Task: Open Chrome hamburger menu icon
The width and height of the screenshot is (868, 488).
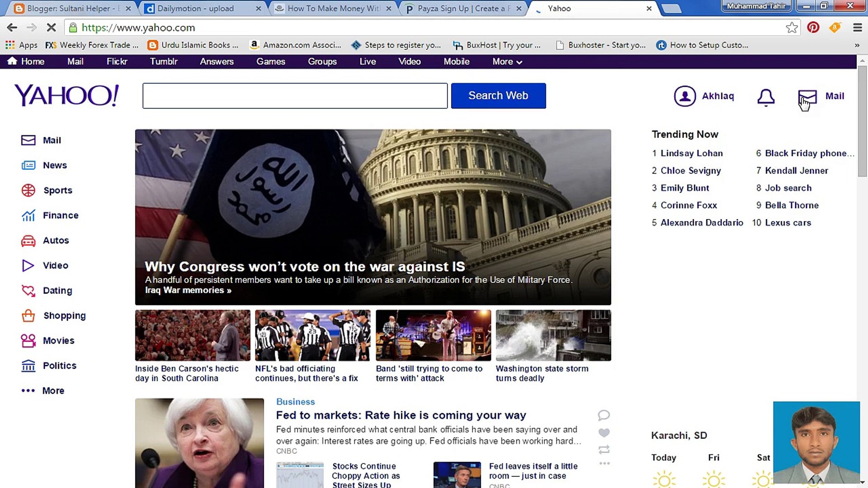Action: point(857,28)
